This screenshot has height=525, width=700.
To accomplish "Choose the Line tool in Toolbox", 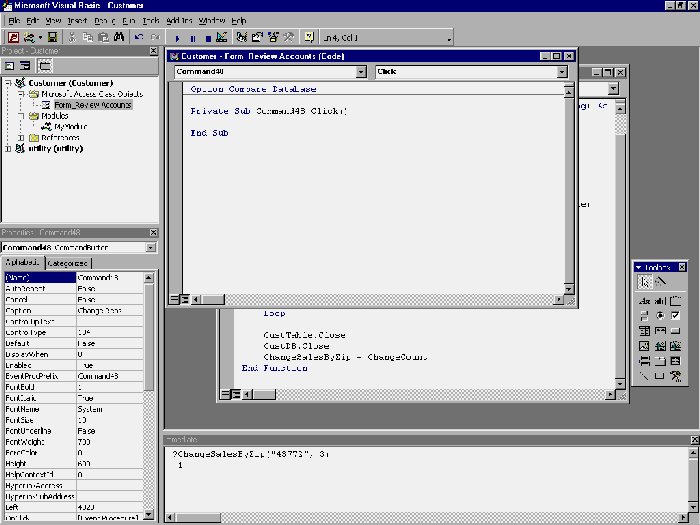I will click(644, 376).
